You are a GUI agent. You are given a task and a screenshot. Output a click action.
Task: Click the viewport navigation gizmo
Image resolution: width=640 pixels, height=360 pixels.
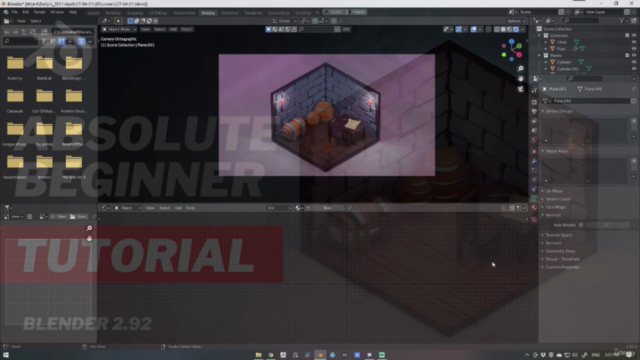[x=511, y=50]
